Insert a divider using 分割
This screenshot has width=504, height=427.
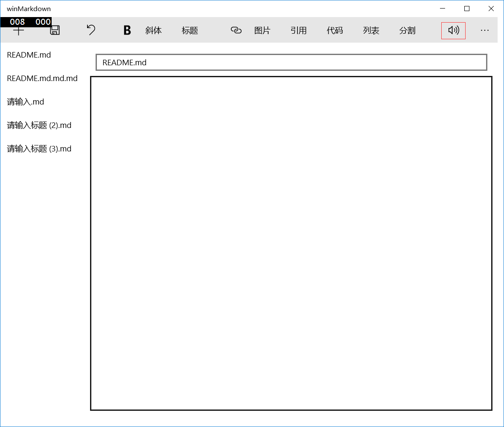click(x=408, y=31)
